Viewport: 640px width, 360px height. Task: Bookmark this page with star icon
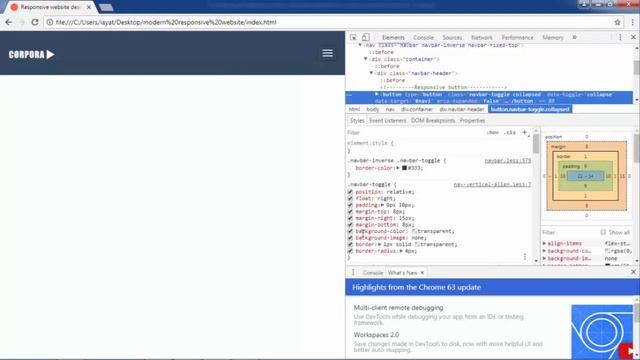coord(617,22)
